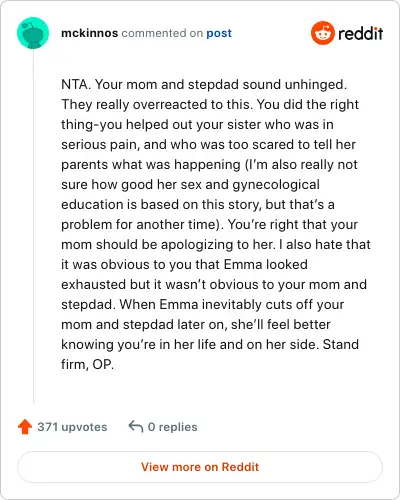
Task: Select the "View more on Reddit" button
Action: click(200, 467)
